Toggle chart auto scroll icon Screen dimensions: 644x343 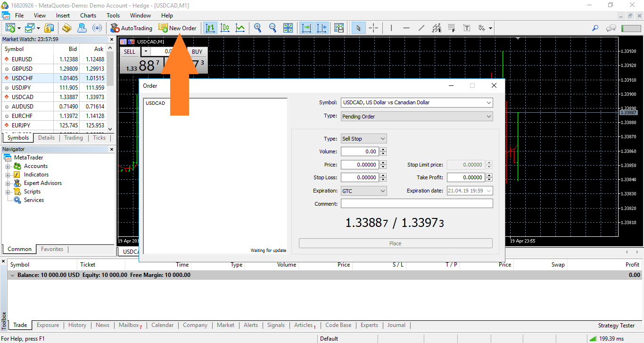pos(307,28)
